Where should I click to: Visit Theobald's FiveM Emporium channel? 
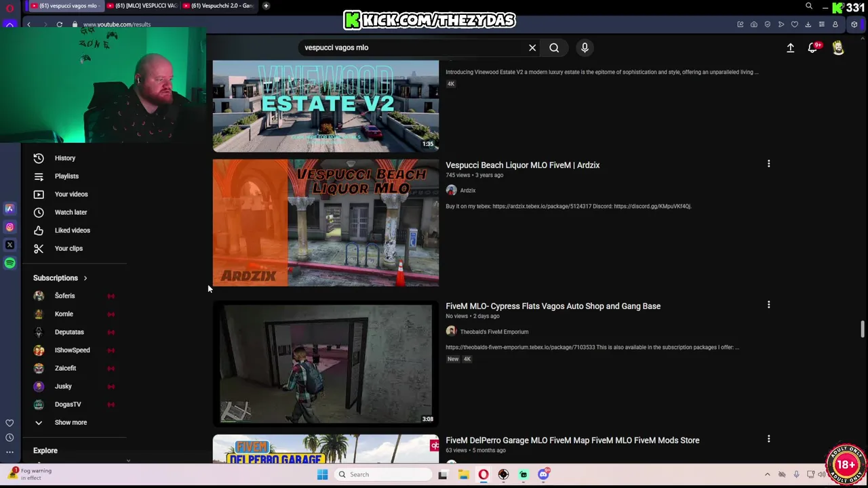[x=494, y=332]
